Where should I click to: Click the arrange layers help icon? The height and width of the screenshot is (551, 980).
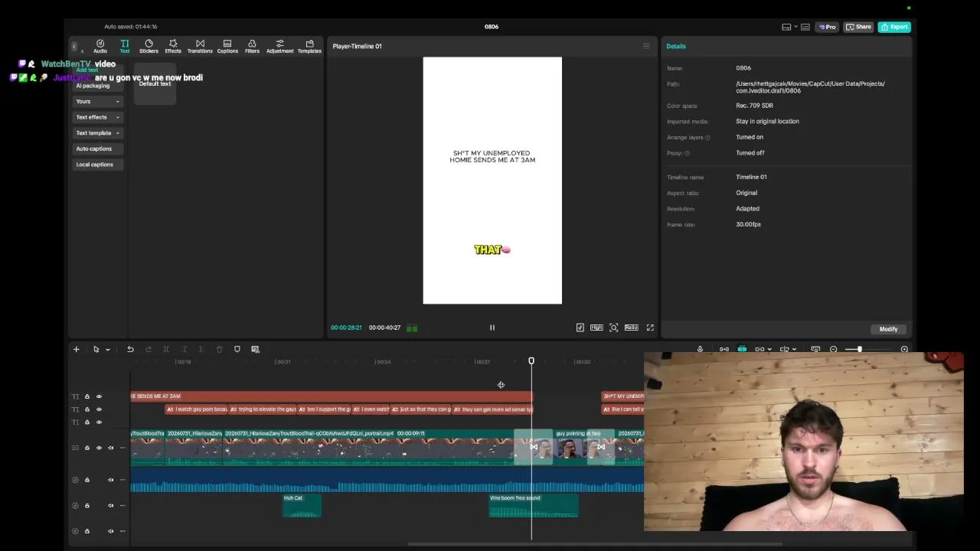[x=707, y=138]
